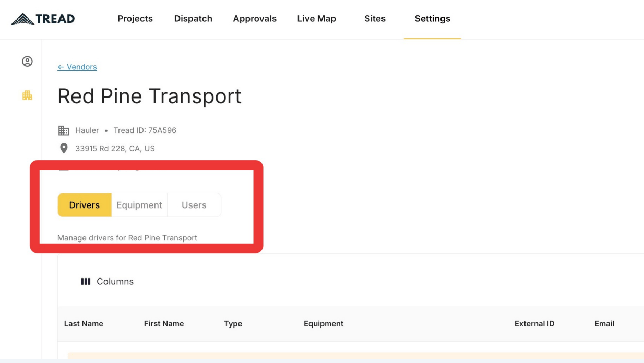Select the Drivers tab

pyautogui.click(x=85, y=205)
